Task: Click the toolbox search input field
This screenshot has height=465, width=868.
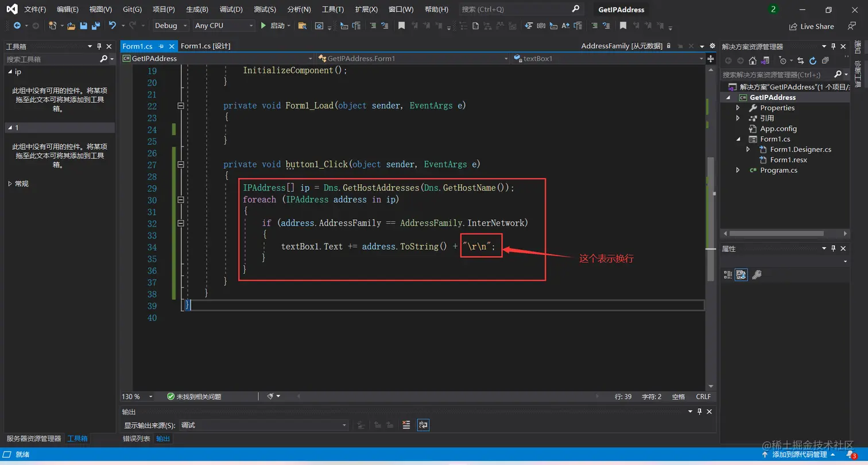Action: tap(52, 59)
